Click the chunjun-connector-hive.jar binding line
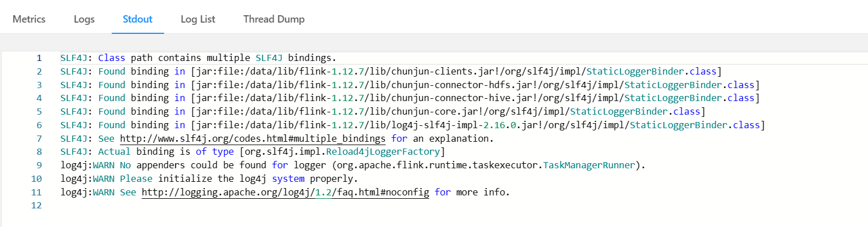 point(410,98)
